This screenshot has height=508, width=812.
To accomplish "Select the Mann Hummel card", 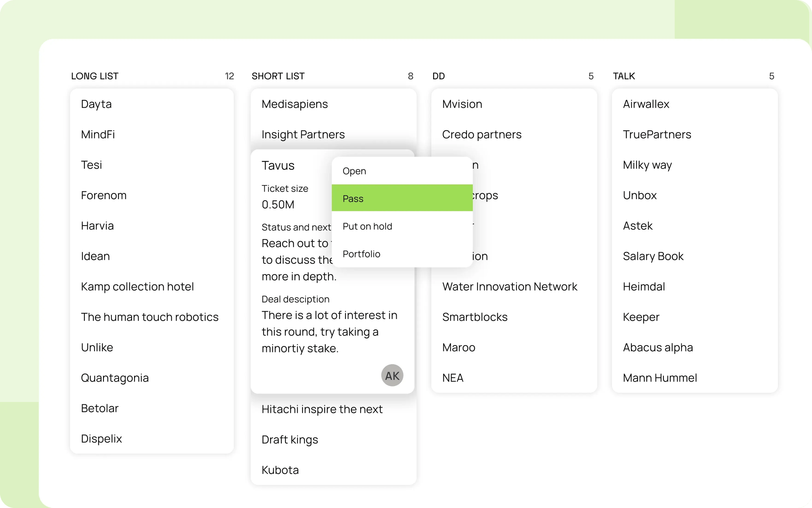I will (x=660, y=378).
